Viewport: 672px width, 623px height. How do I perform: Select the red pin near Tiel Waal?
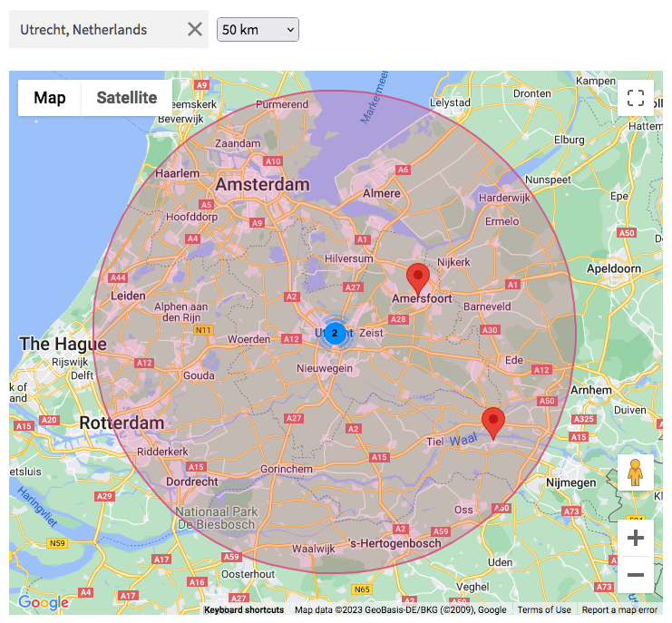(x=493, y=423)
